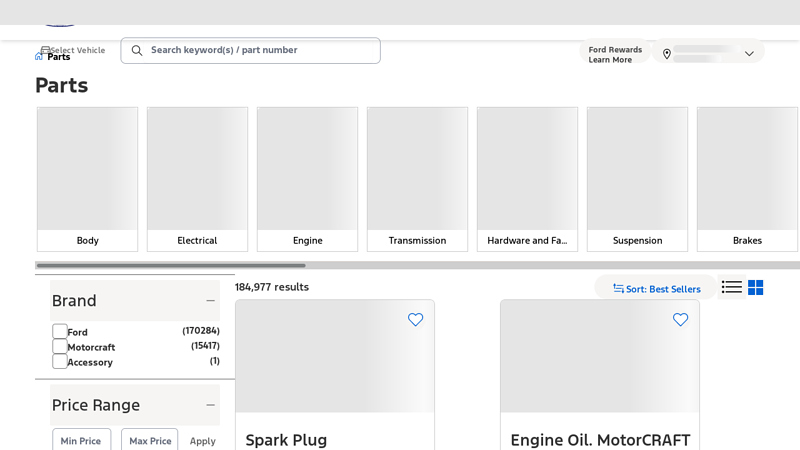The image size is (800, 450).
Task: Open the Hardware and Fa... category card
Action: coord(527,179)
